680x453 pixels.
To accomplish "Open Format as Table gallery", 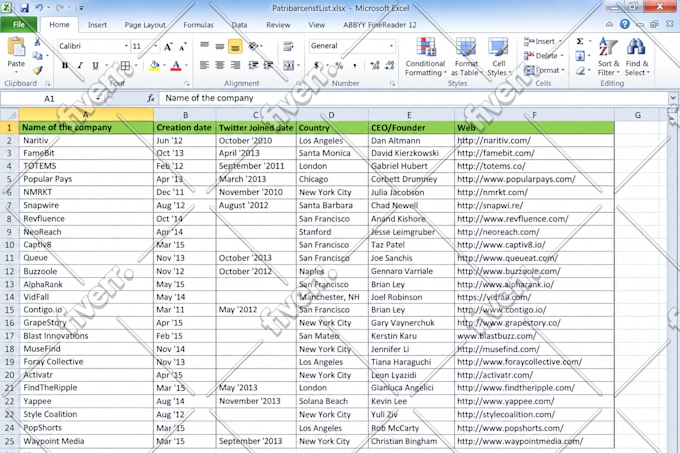I will 466,57.
